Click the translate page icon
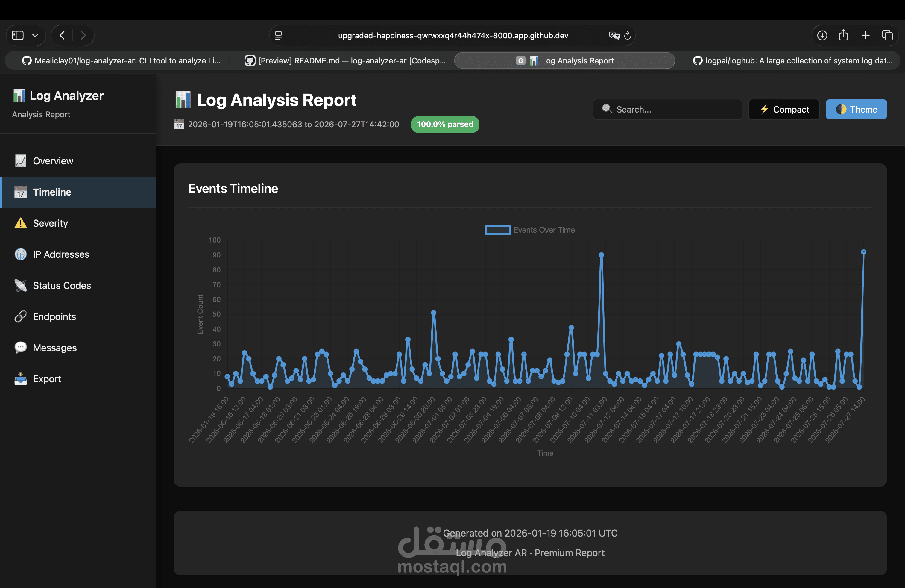The width and height of the screenshot is (905, 588). [614, 35]
